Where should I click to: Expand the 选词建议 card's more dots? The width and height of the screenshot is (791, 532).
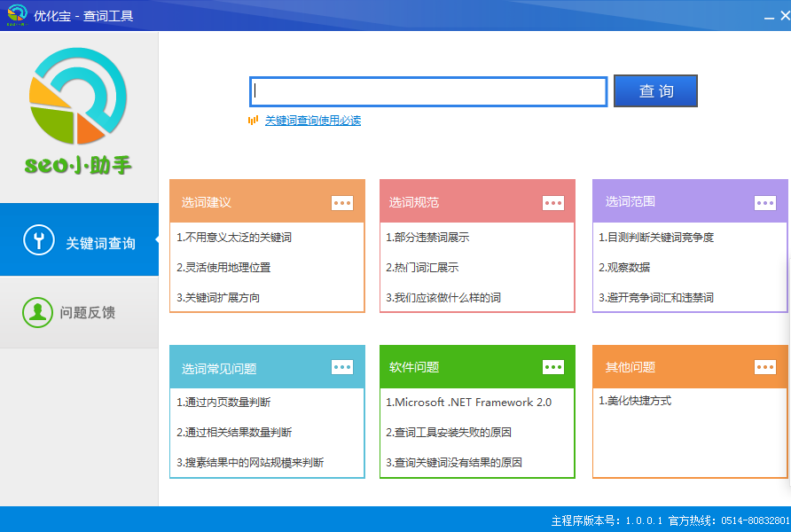click(342, 202)
